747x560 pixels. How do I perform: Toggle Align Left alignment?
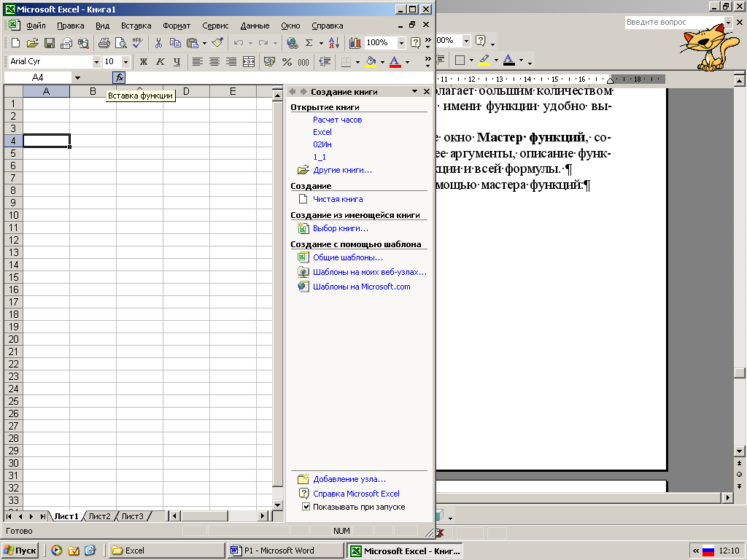197,61
